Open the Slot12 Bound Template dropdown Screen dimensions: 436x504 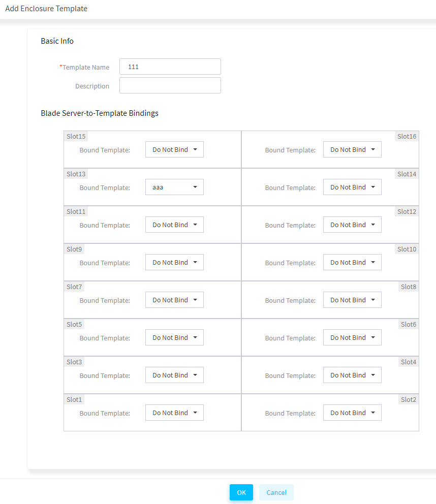click(352, 225)
